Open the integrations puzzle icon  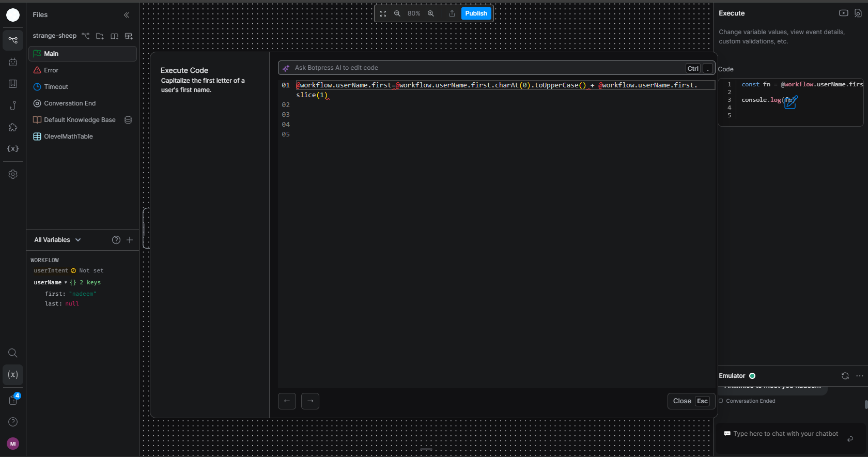13,127
